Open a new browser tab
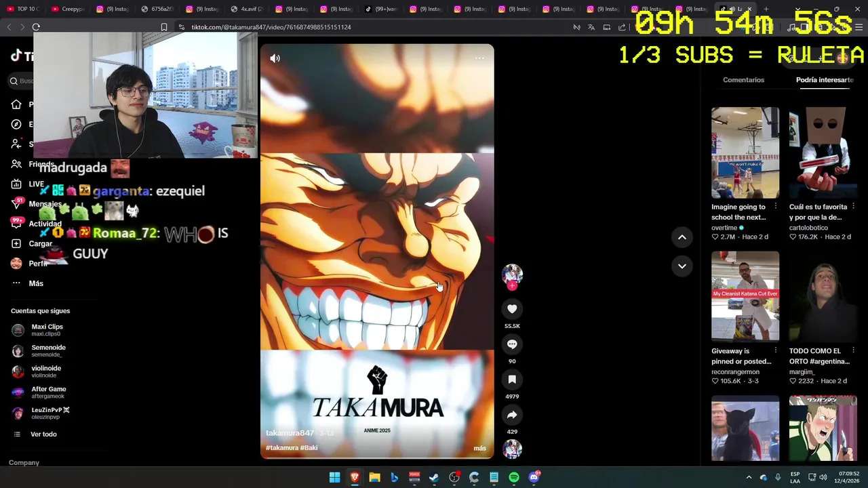 coord(766,9)
